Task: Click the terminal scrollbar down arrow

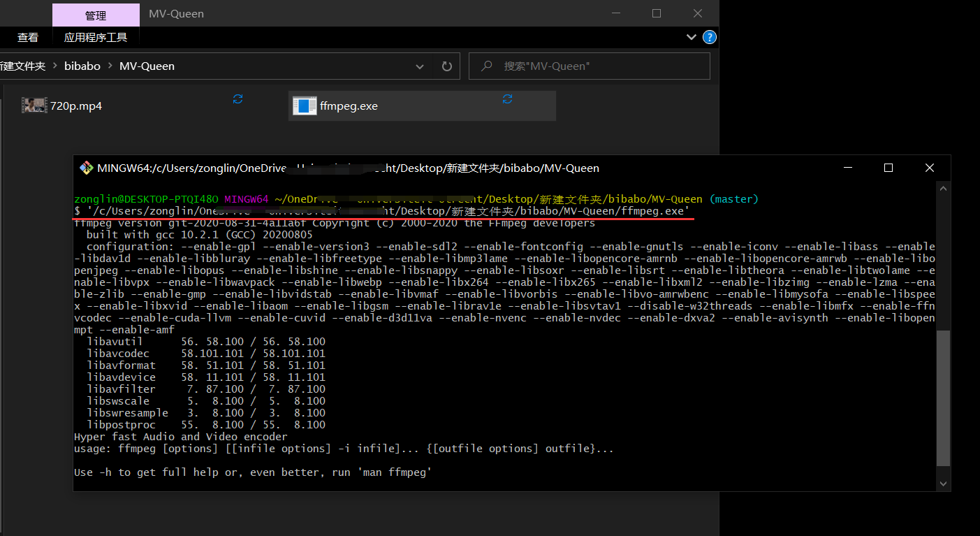Action: pos(944,483)
